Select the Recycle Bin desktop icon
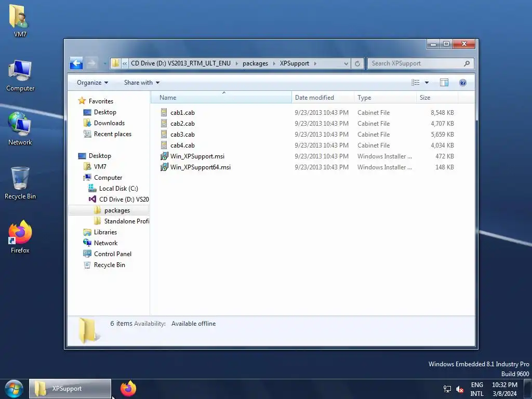 click(20, 183)
